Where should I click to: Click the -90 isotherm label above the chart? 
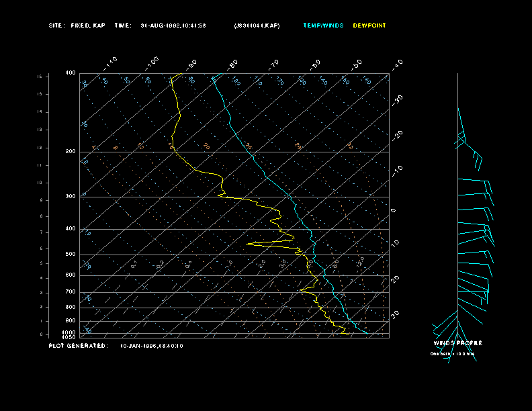(191, 64)
